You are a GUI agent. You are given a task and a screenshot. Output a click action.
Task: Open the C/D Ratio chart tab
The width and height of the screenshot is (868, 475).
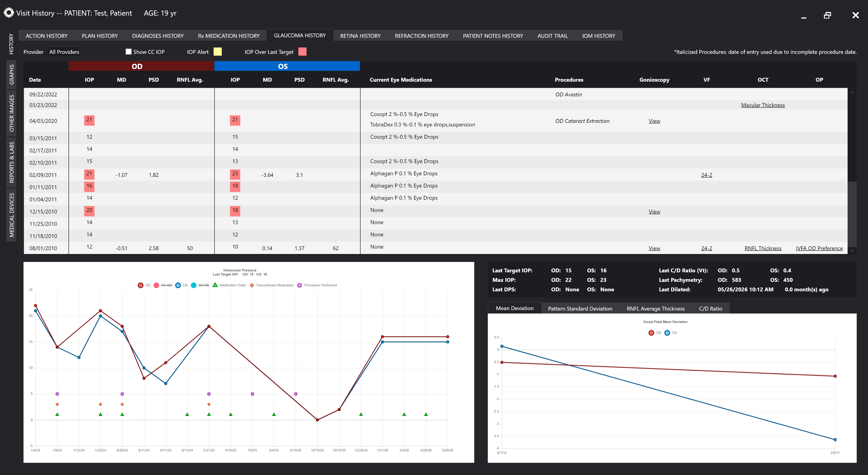(x=710, y=309)
